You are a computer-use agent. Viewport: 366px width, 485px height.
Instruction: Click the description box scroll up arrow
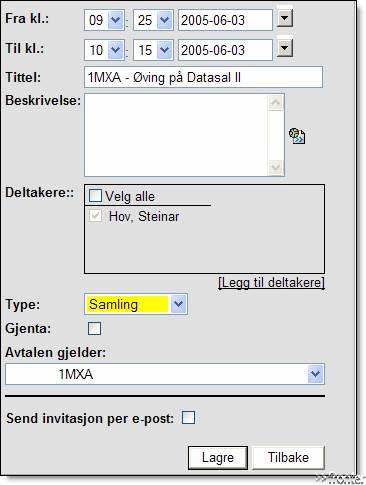point(276,102)
